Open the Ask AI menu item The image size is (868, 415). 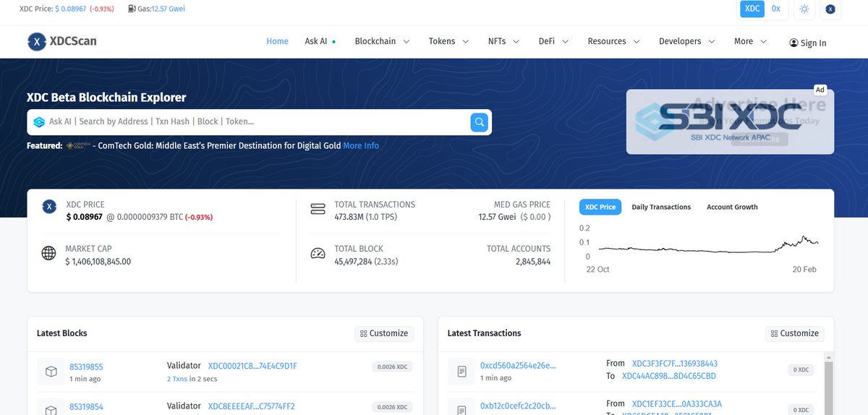(x=320, y=41)
